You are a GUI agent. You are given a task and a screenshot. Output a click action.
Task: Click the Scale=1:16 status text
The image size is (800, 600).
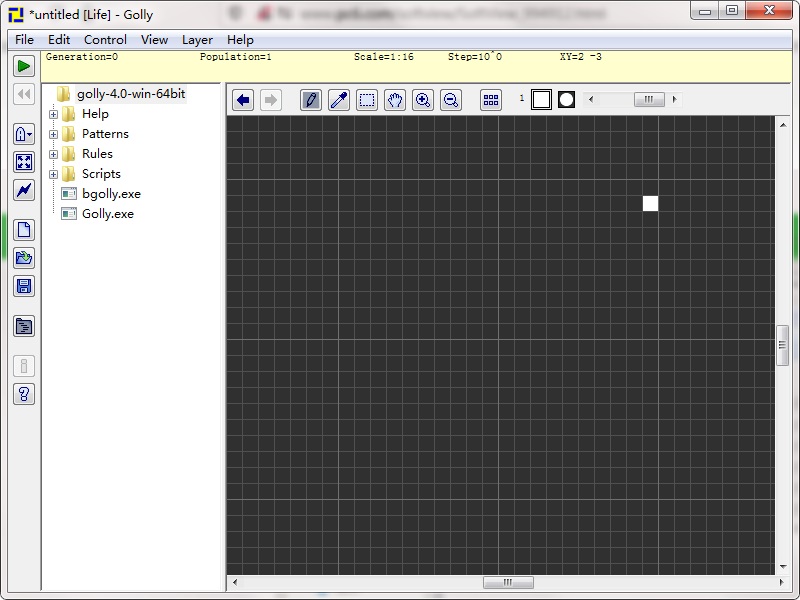pyautogui.click(x=384, y=57)
